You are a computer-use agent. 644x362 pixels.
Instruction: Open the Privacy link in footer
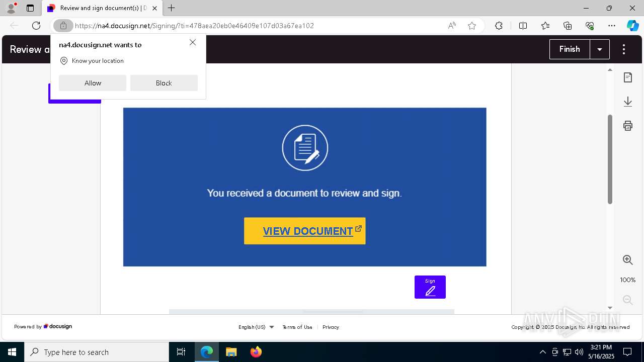[331, 327]
